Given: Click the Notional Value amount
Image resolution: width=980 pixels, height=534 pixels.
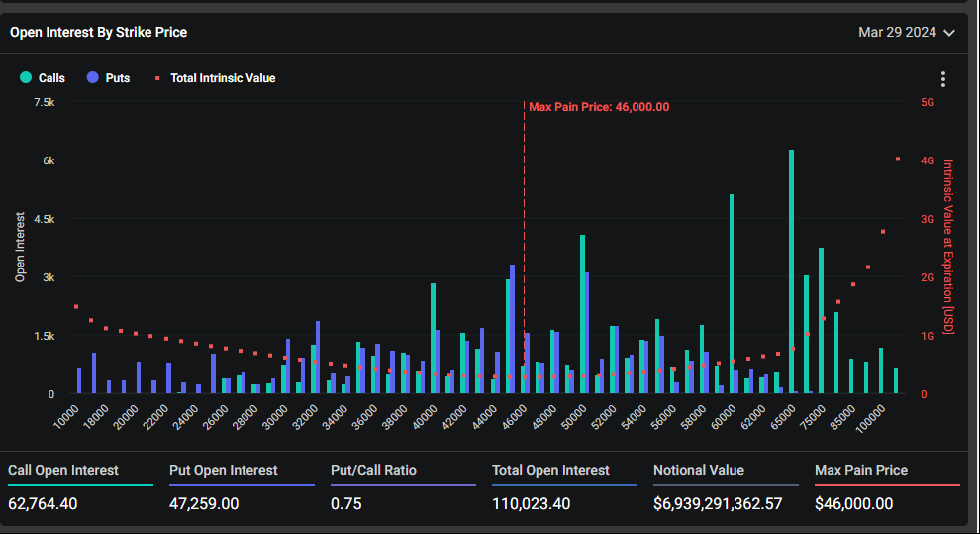Looking at the screenshot, I should pos(718,503).
